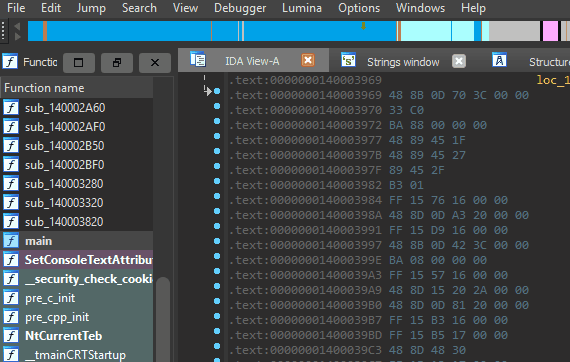Image resolution: width=570 pixels, height=362 pixels.
Task: Click address .text:00000001400039C3
Action: [x=305, y=350]
